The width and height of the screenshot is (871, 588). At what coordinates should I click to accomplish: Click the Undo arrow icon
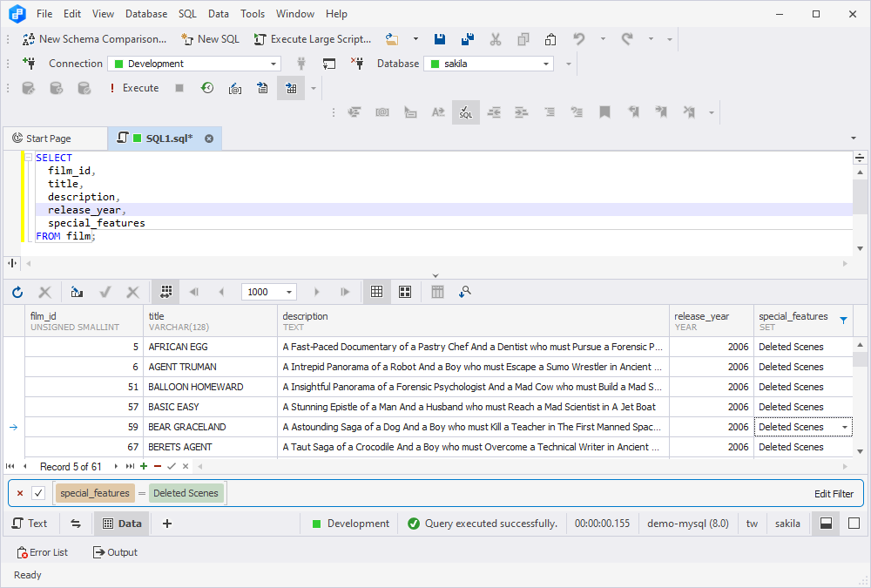click(x=579, y=39)
